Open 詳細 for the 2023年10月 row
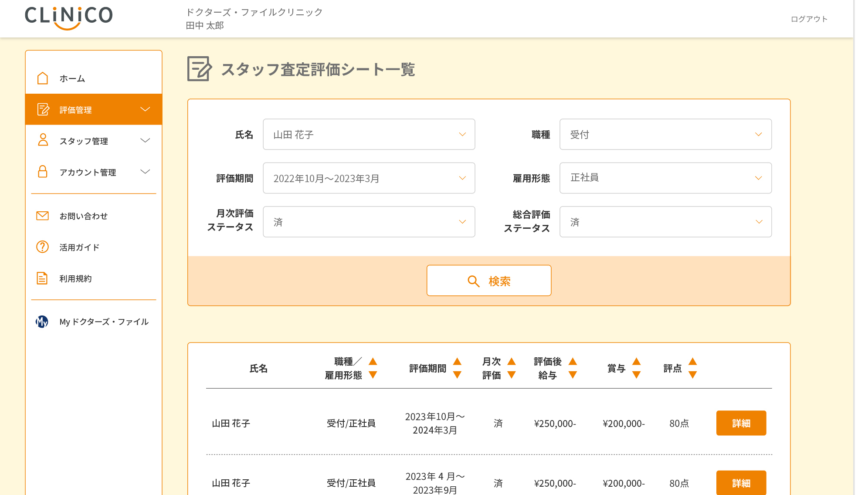The width and height of the screenshot is (868, 495). click(x=741, y=423)
